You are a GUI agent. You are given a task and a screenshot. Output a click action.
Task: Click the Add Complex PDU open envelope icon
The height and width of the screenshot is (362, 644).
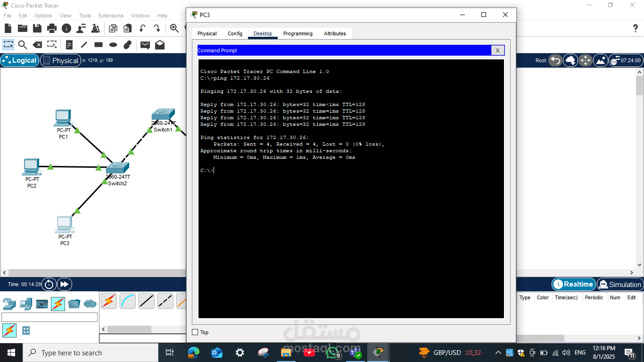pyautogui.click(x=160, y=45)
